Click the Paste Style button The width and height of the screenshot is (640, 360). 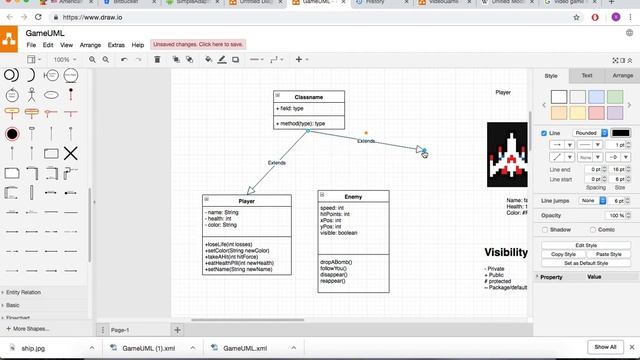click(608, 254)
